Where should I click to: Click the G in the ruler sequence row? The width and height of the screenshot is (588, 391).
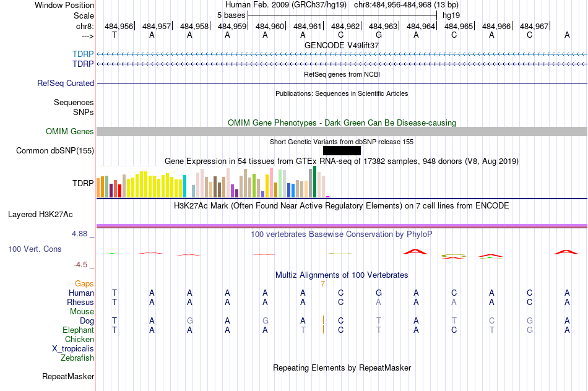(x=379, y=35)
